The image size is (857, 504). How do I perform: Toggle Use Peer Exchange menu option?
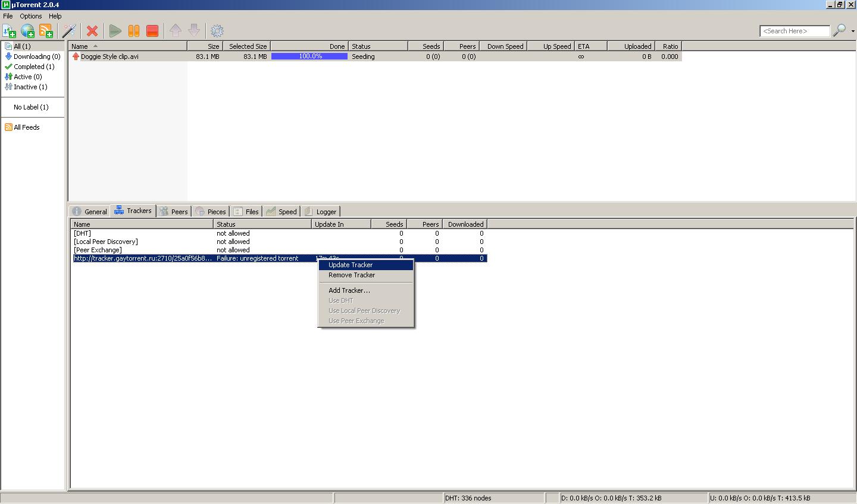(x=356, y=321)
